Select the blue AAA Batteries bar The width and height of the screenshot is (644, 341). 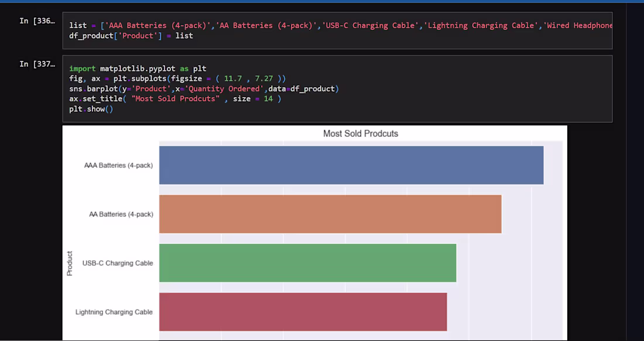point(351,165)
